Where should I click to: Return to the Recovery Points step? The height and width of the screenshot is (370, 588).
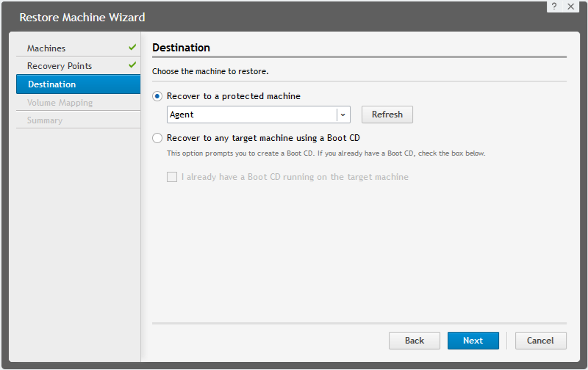60,66
